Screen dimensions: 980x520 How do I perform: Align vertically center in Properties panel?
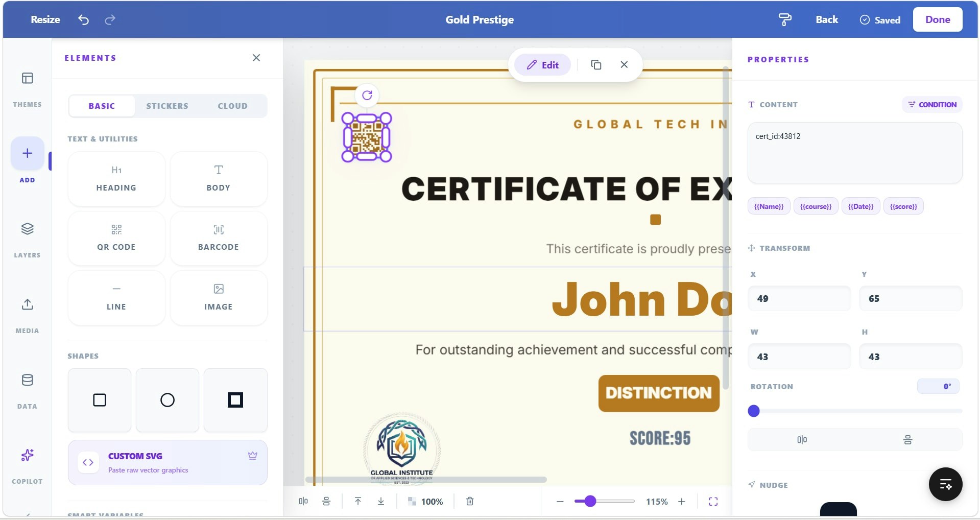[x=908, y=440]
